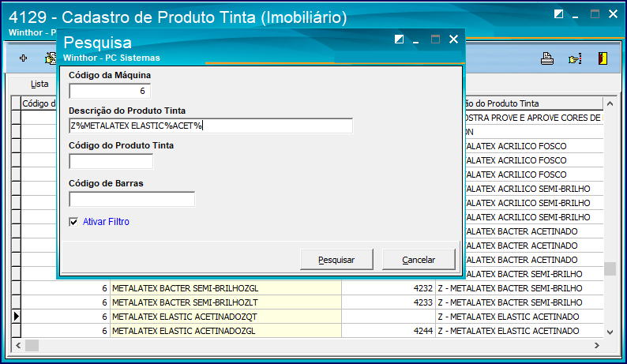627x364 pixels.
Task: Click the Código de Barras field
Action: click(132, 199)
